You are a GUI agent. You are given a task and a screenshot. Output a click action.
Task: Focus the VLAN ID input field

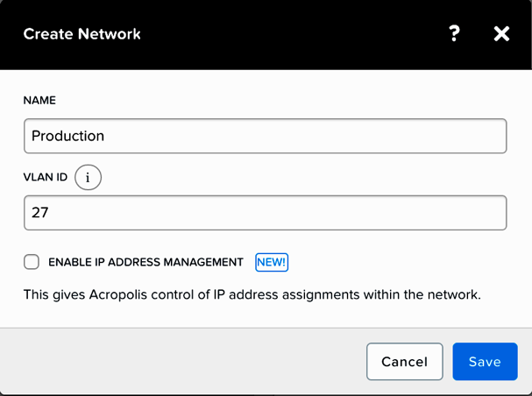pos(266,213)
